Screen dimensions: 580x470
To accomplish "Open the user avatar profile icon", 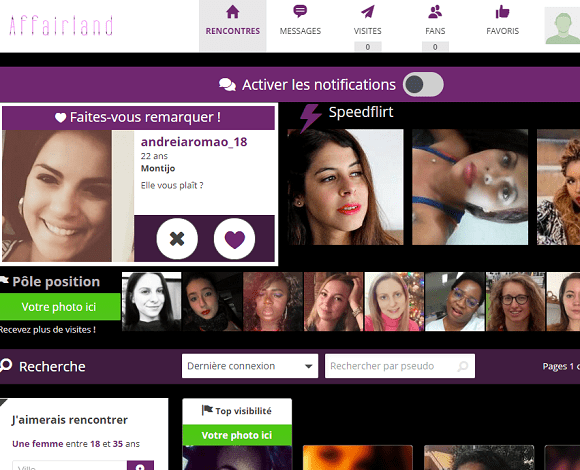I will coord(562,26).
